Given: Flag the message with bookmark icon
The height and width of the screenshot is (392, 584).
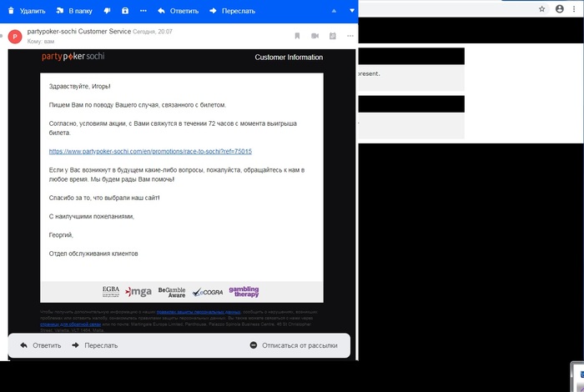Looking at the screenshot, I should point(297,36).
